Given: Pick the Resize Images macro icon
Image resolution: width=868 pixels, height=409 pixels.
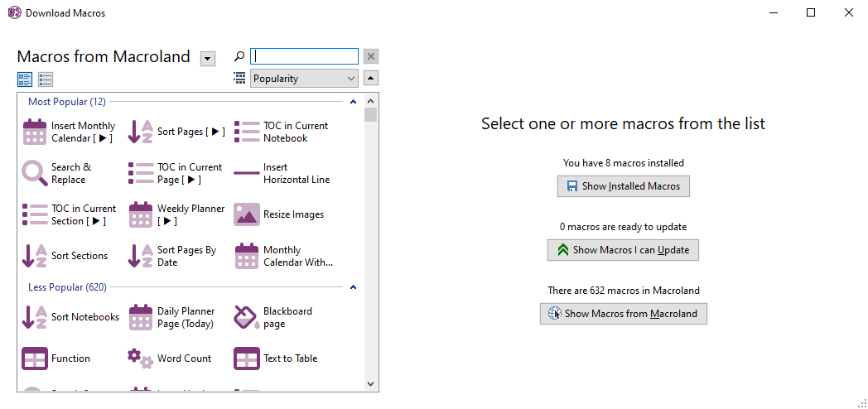Looking at the screenshot, I should pos(247,214).
